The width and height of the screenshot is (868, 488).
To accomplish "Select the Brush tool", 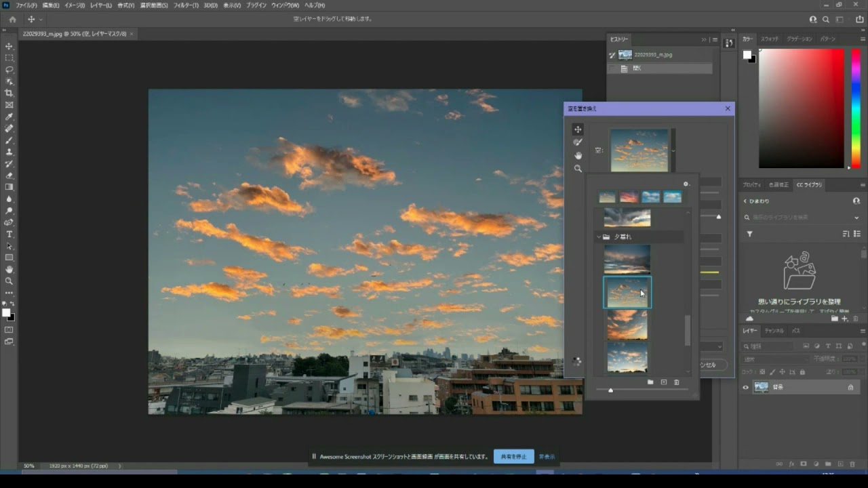I will pyautogui.click(x=9, y=140).
